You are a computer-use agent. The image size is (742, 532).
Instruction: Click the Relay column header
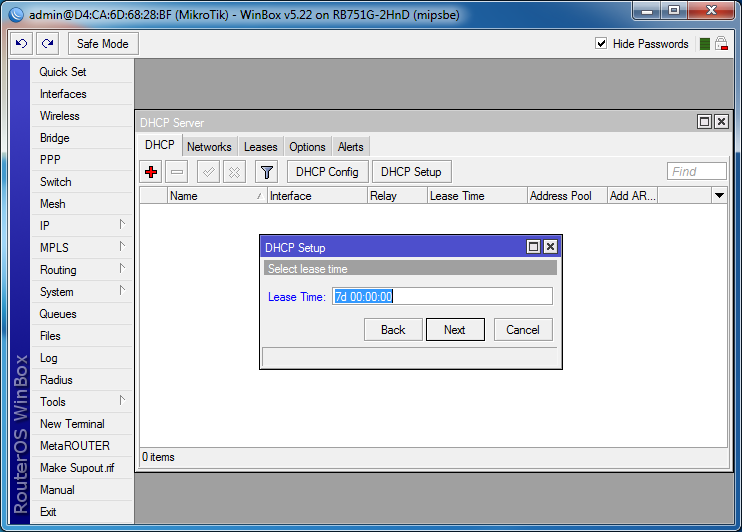click(x=397, y=196)
